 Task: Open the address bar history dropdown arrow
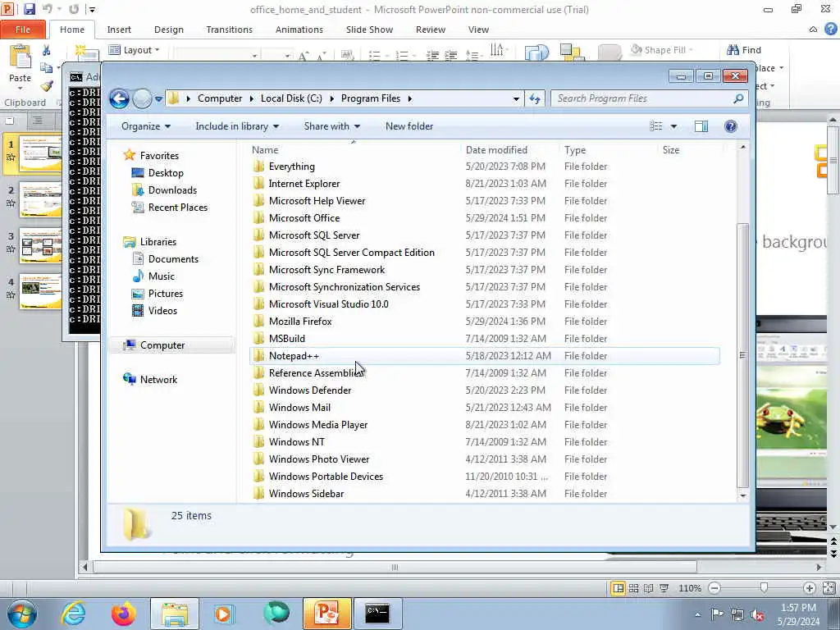coord(516,98)
